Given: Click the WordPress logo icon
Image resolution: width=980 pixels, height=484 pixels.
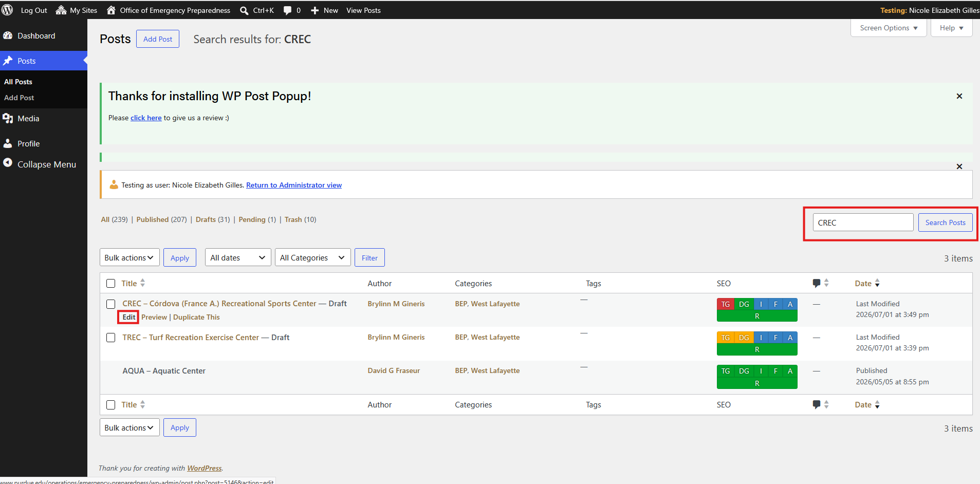Looking at the screenshot, I should click(7, 10).
